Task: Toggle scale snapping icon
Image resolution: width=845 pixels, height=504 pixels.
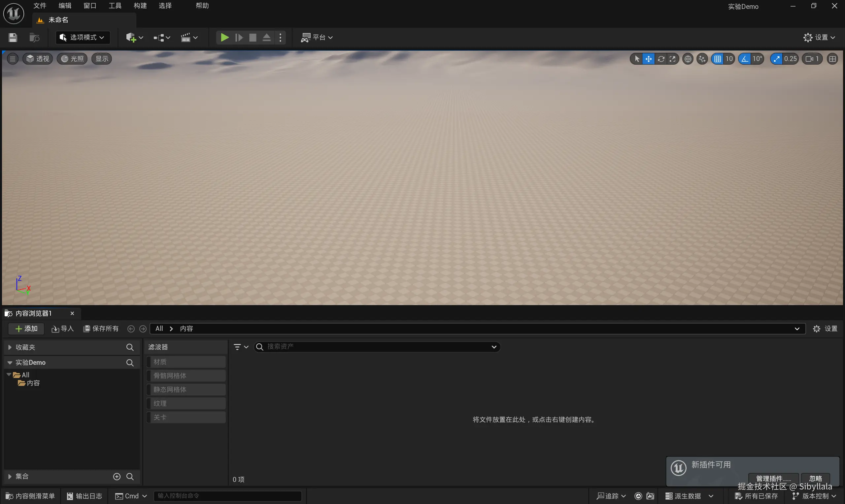Action: point(776,59)
